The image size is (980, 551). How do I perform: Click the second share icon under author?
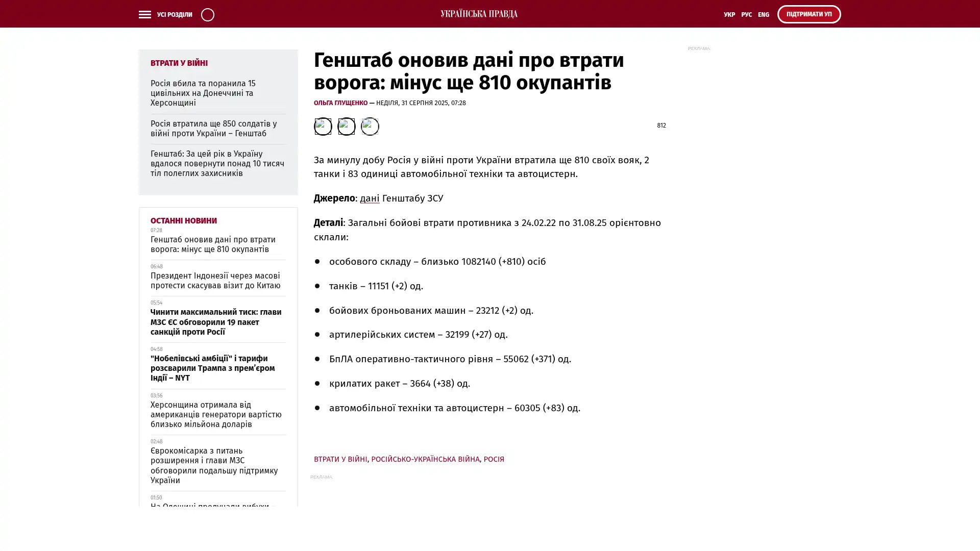pos(346,126)
